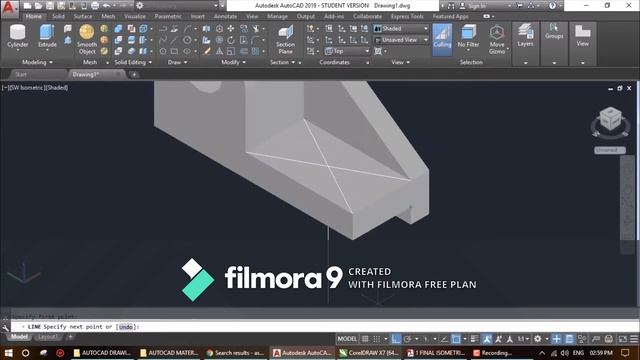Click the Plot printer icon in quick access

tap(95, 6)
